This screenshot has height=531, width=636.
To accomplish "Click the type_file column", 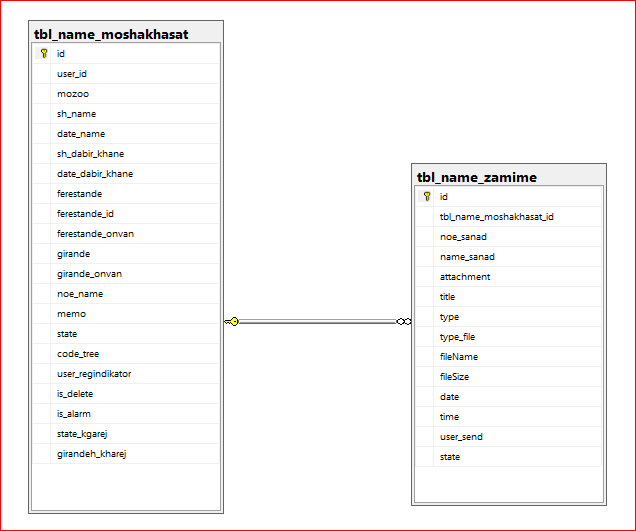I will pyautogui.click(x=509, y=337).
